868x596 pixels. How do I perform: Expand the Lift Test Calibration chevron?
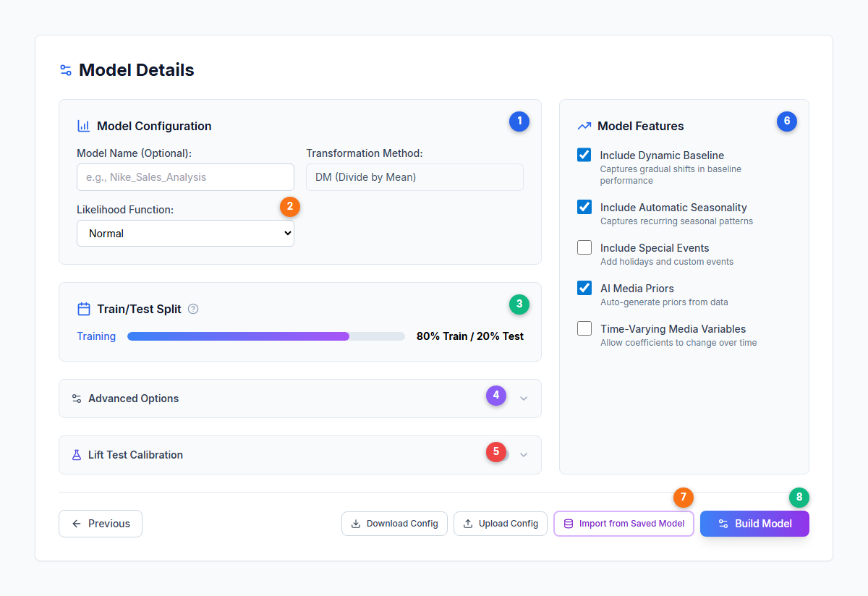(524, 455)
